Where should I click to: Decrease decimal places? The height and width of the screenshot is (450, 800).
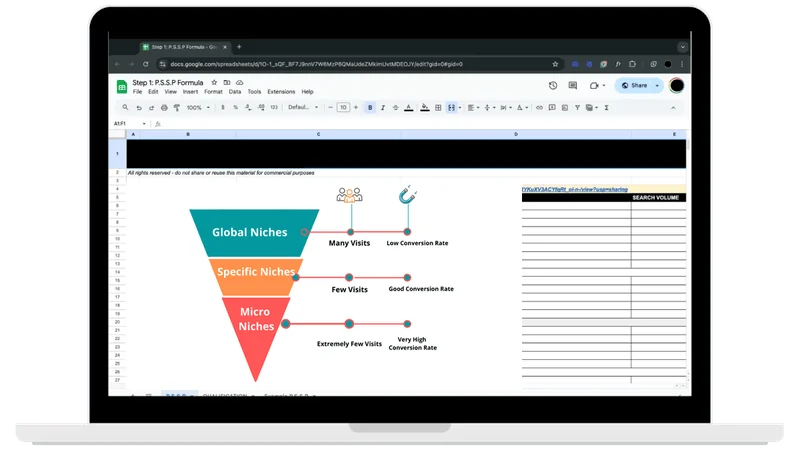pyautogui.click(x=248, y=108)
